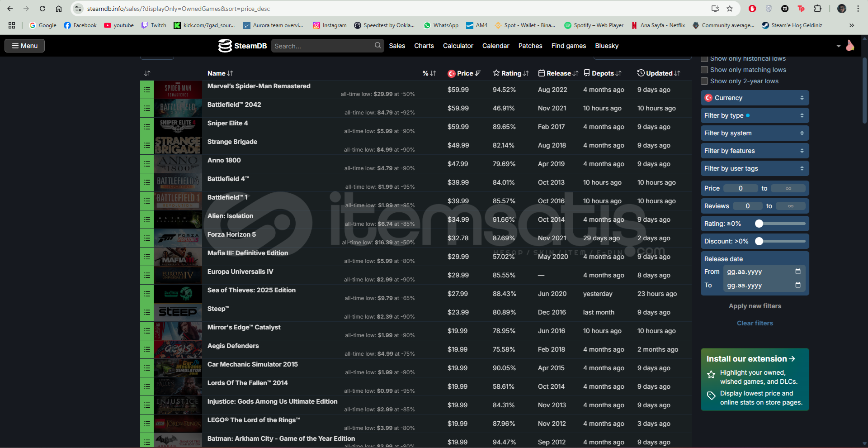Go to Charts page
The width and height of the screenshot is (868, 448).
click(x=424, y=46)
